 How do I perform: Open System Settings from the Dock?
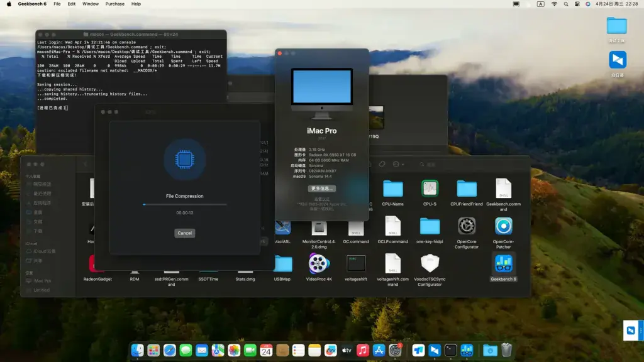click(x=395, y=350)
